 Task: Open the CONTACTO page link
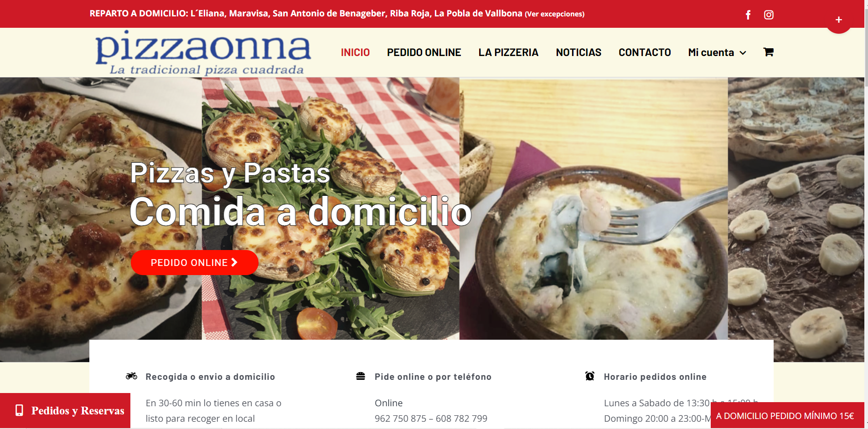645,52
